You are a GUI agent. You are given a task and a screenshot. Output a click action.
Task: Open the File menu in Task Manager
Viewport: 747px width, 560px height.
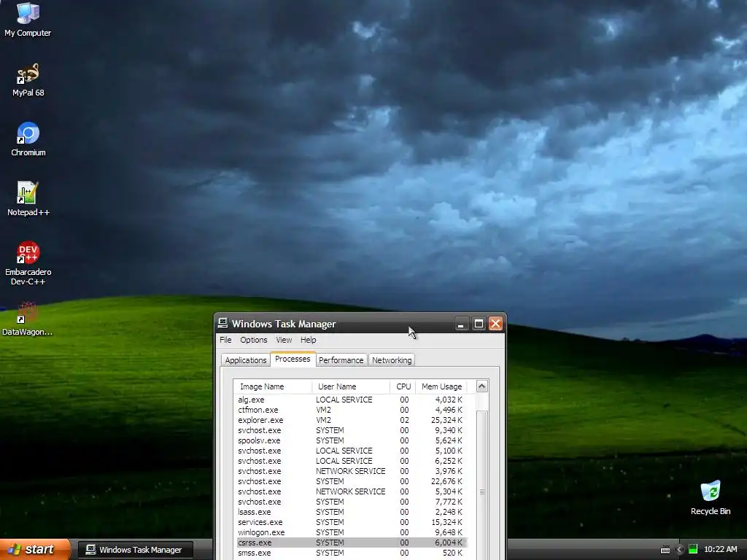click(225, 340)
